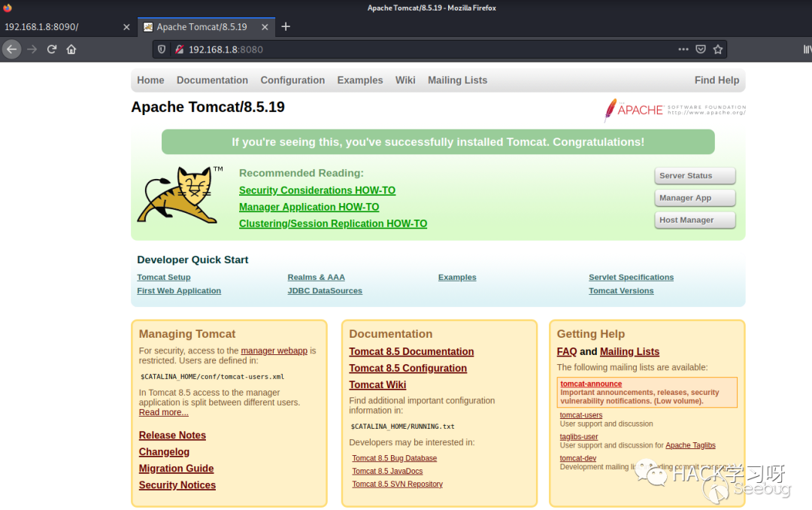
Task: Open page actions three-dot menu
Action: pyautogui.click(x=683, y=49)
